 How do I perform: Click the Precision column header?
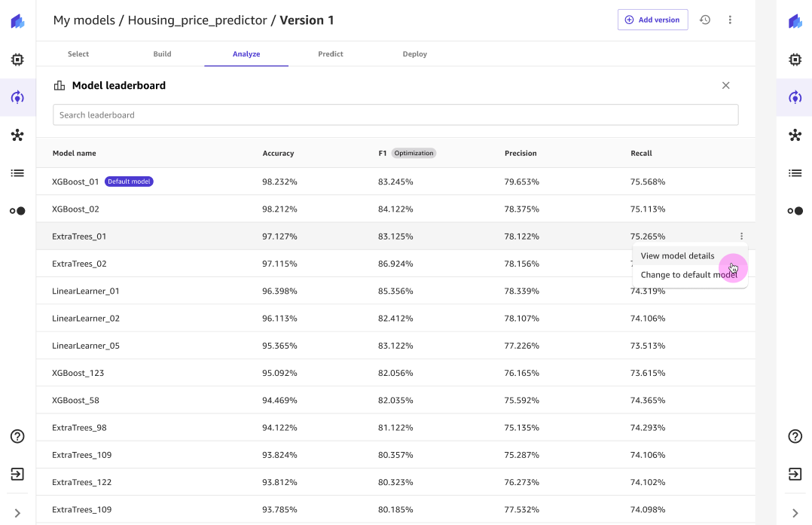coord(520,153)
